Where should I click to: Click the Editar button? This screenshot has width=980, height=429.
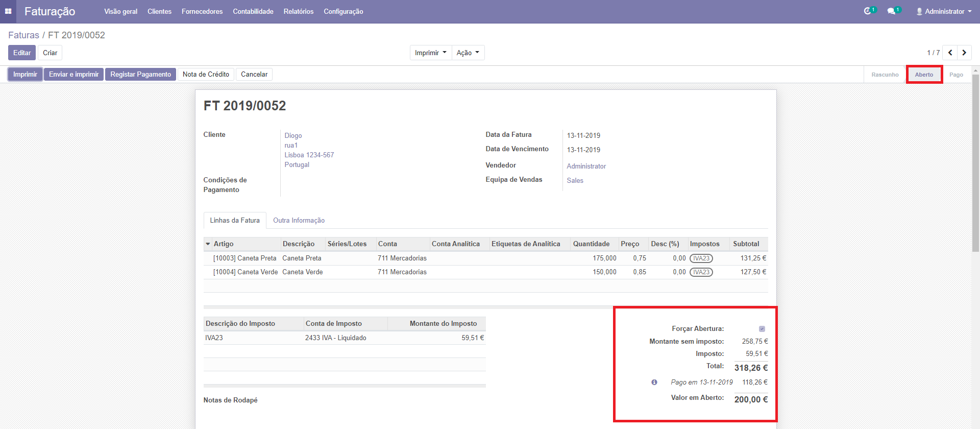pos(22,53)
